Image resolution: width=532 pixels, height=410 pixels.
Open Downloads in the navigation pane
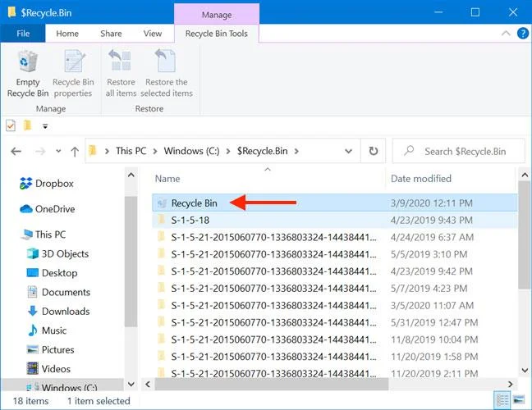[58, 311]
